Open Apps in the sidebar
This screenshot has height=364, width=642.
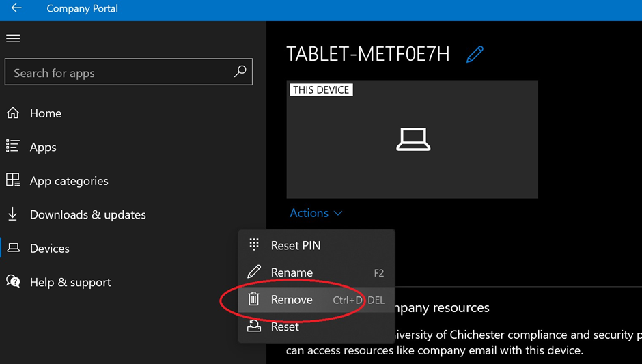pos(133,147)
